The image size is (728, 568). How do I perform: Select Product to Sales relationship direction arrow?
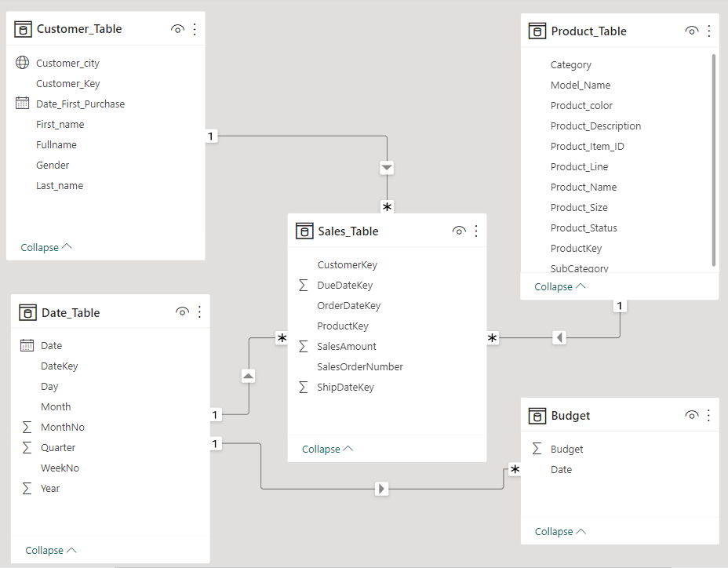559,337
